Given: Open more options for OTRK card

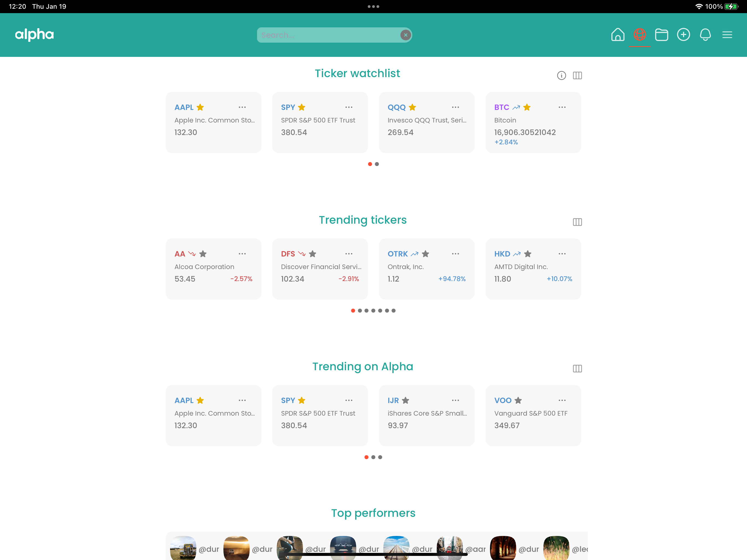Looking at the screenshot, I should tap(456, 254).
